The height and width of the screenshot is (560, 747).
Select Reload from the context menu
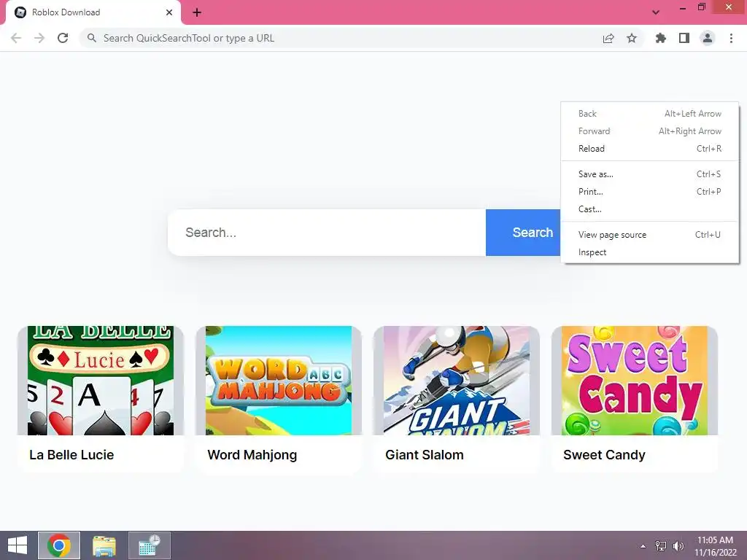[x=650, y=149]
